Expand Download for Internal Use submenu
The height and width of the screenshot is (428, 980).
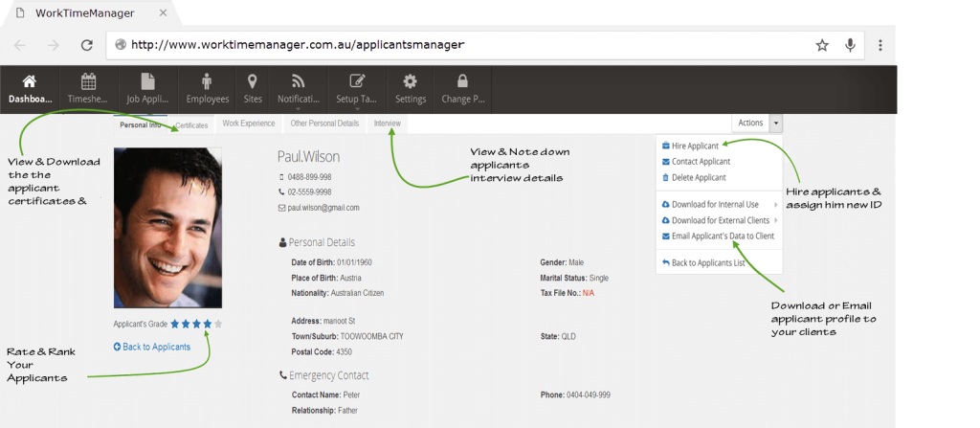coord(720,204)
